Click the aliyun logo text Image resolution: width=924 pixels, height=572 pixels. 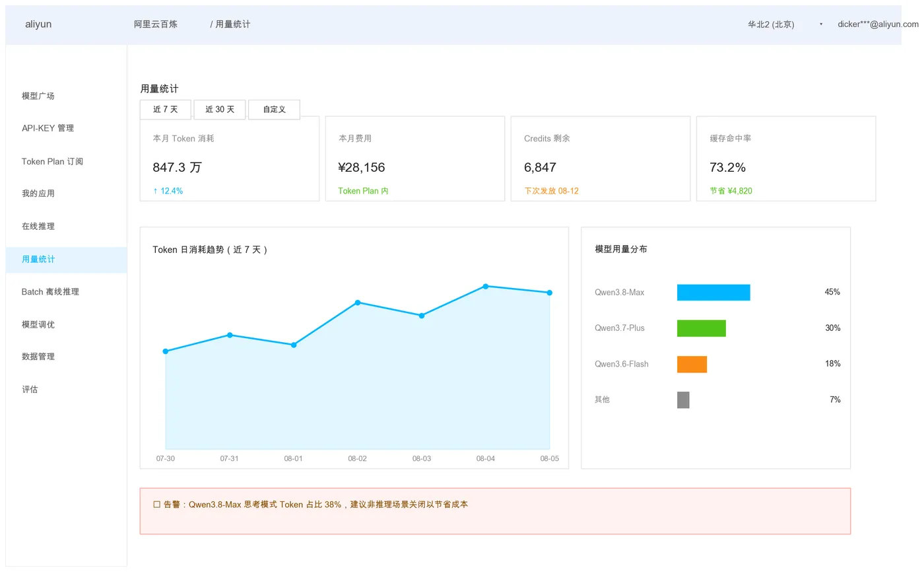(38, 24)
